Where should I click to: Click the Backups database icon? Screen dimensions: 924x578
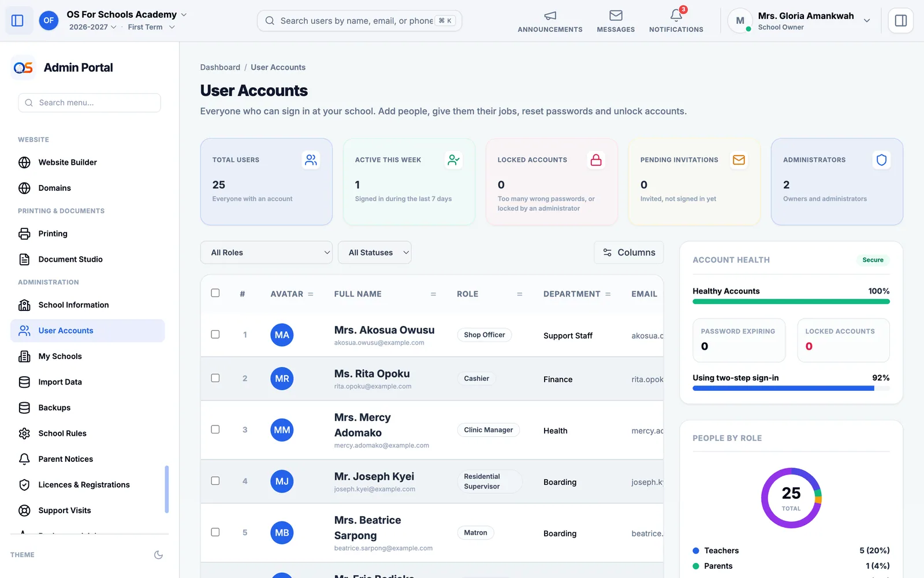click(24, 408)
